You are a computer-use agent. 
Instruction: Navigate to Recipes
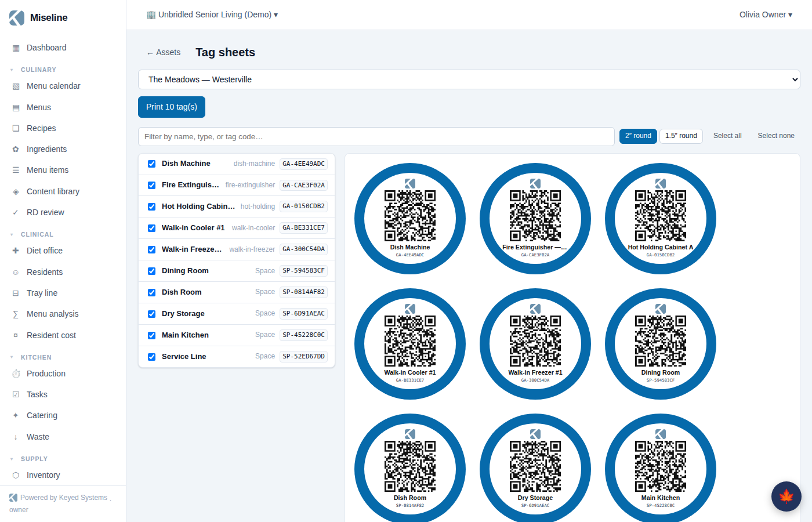tap(41, 128)
